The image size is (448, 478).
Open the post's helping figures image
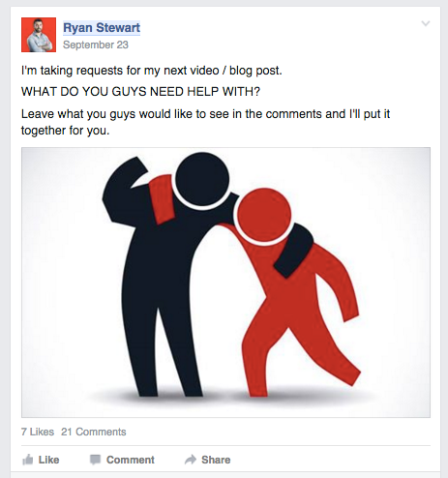[x=225, y=283]
